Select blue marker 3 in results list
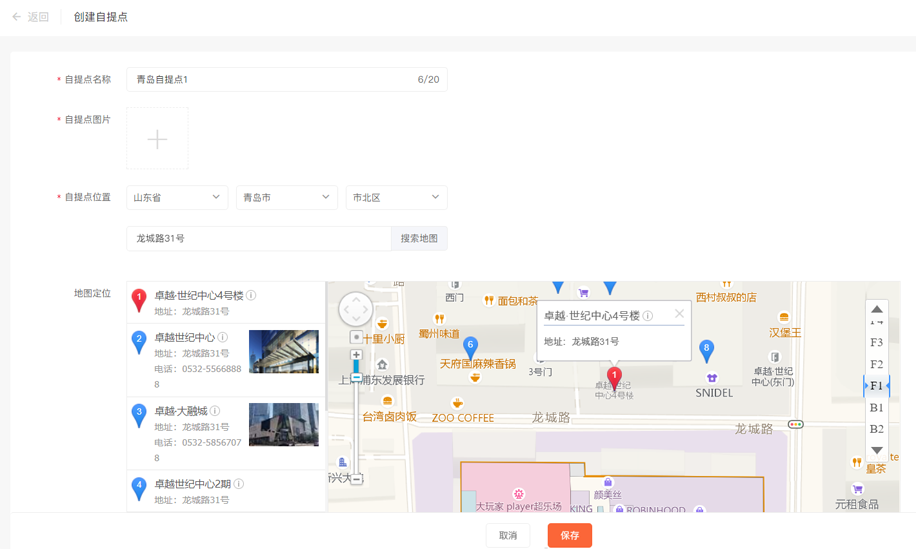 (139, 416)
